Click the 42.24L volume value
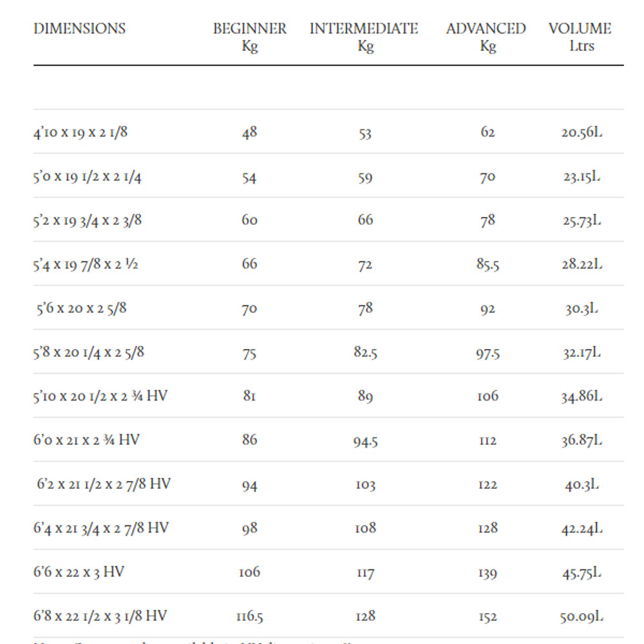Image resolution: width=644 pixels, height=644 pixels. click(582, 529)
